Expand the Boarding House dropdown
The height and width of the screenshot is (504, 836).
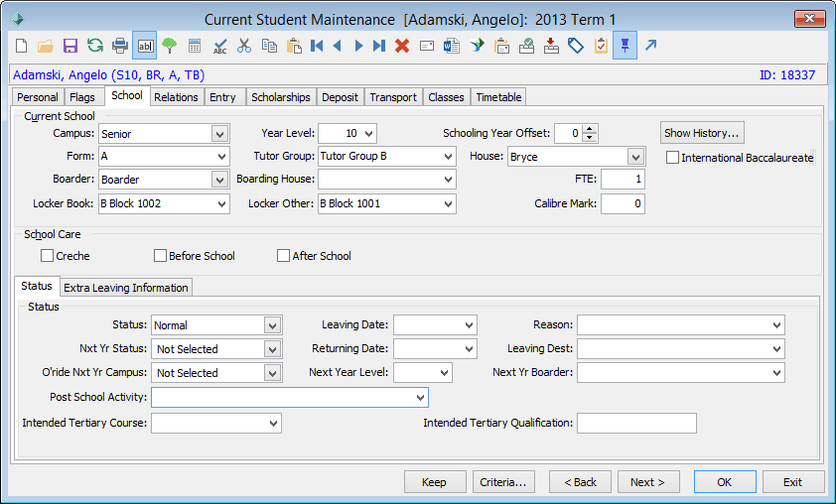click(449, 180)
